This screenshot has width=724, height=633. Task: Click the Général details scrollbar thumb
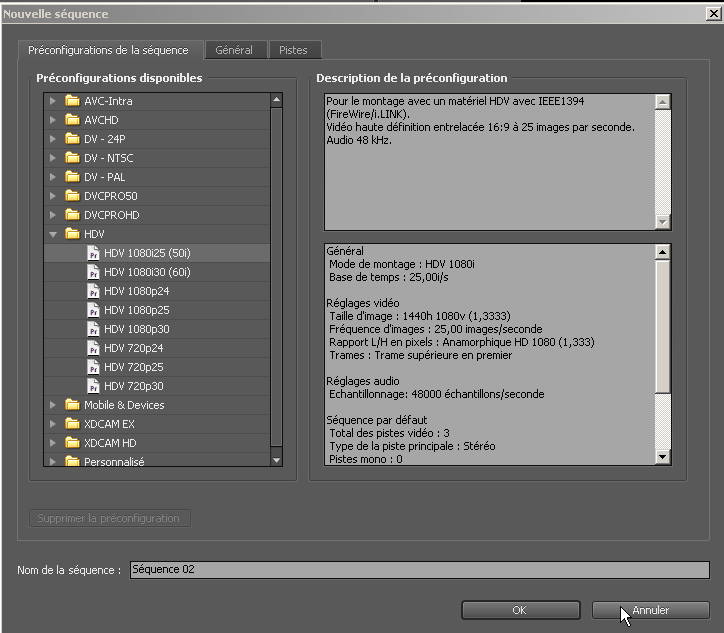[663, 327]
